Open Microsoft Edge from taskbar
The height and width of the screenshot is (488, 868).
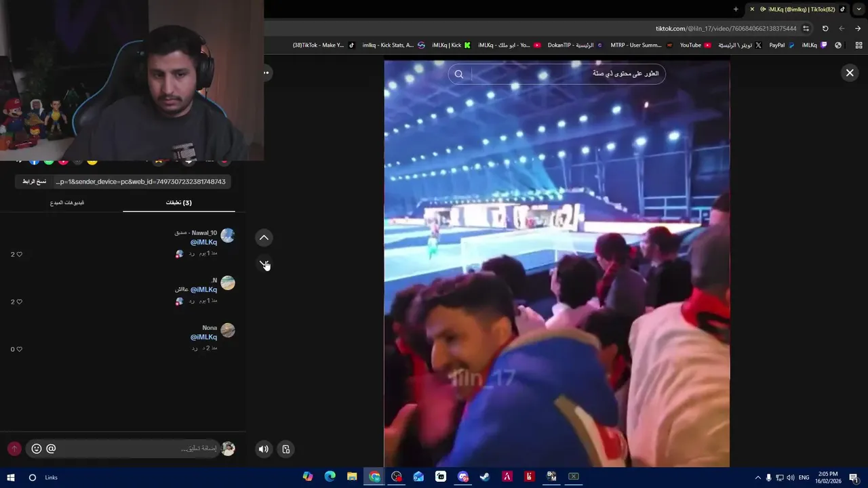tap(330, 477)
